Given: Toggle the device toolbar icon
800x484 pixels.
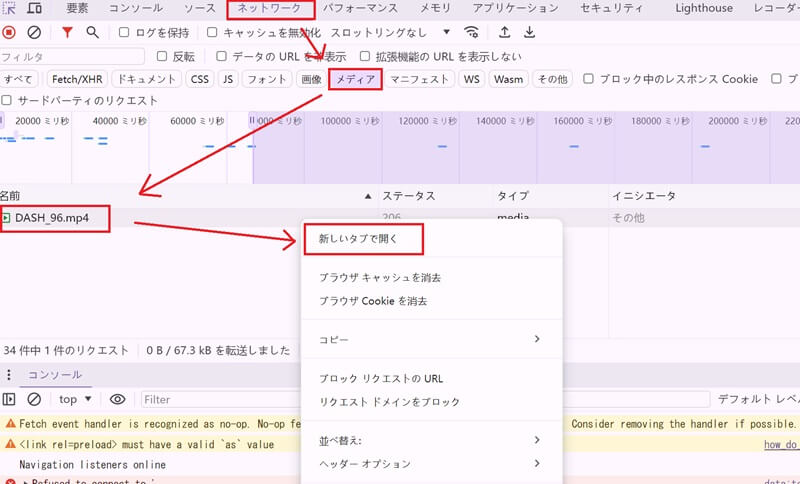Looking at the screenshot, I should coord(34,8).
